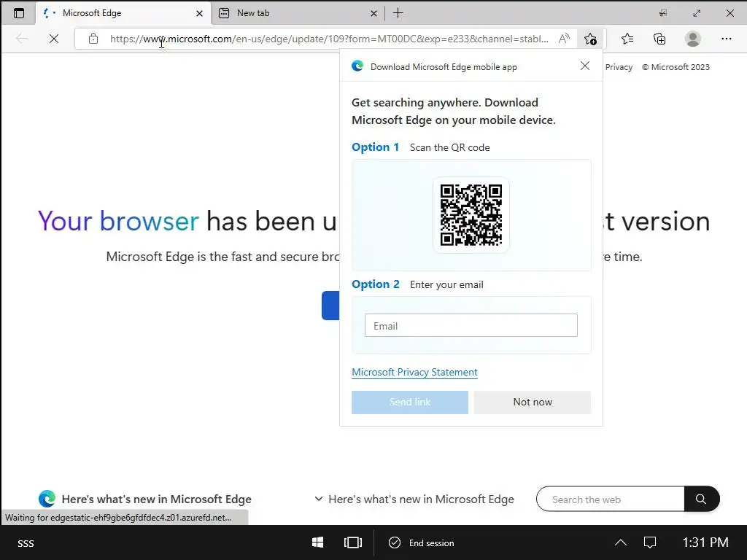Open Settings and more menu

726,39
